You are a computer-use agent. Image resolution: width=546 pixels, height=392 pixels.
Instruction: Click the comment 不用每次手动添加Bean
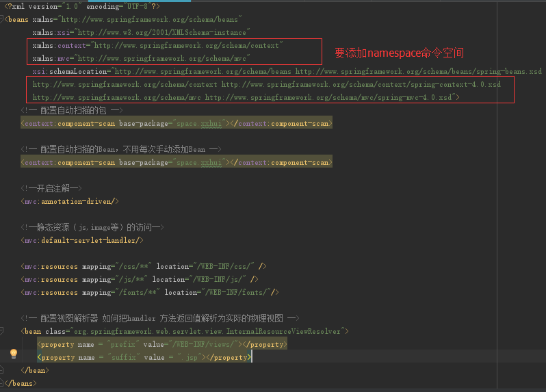pos(164,149)
